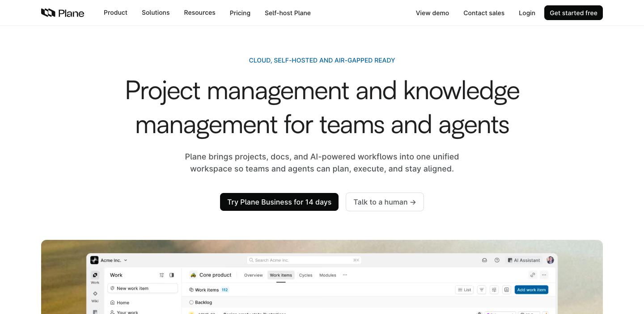Open the ellipsis options menu beside the link icon
Screen dimensions: 644x314
(544, 275)
